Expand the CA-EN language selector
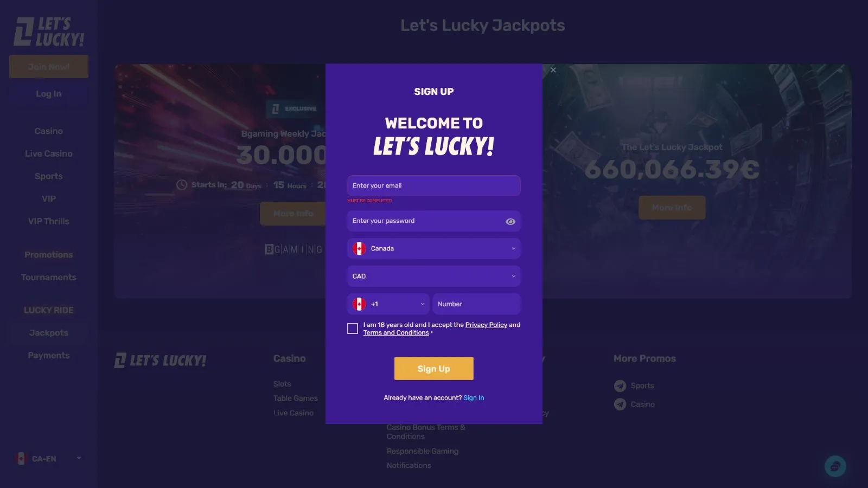The width and height of the screenshot is (868, 488). [49, 459]
